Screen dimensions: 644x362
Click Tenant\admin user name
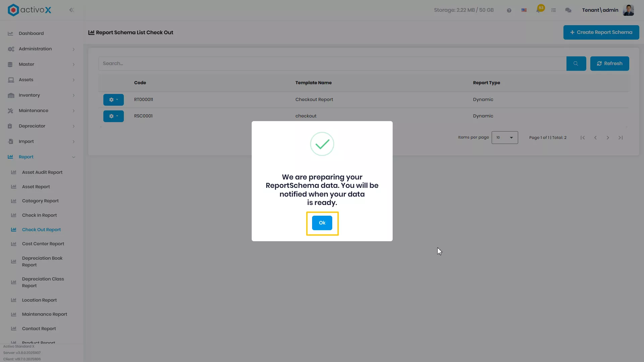600,10
